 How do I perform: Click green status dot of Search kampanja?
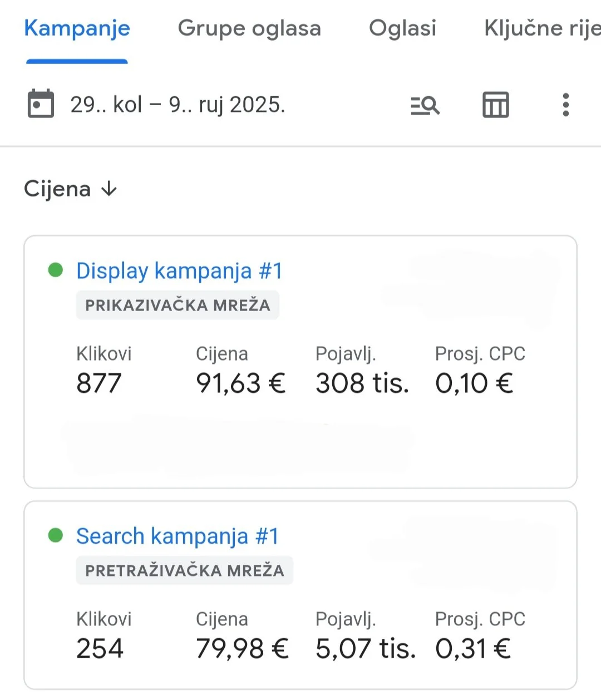coord(56,536)
